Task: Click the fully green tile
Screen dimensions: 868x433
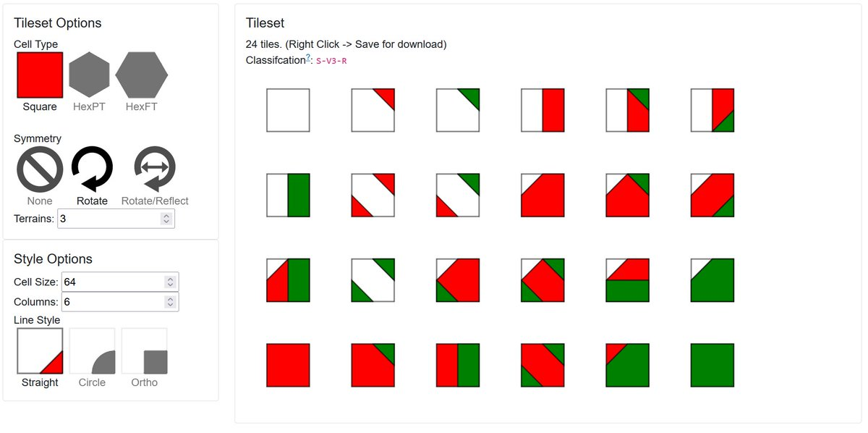Action: (712, 366)
